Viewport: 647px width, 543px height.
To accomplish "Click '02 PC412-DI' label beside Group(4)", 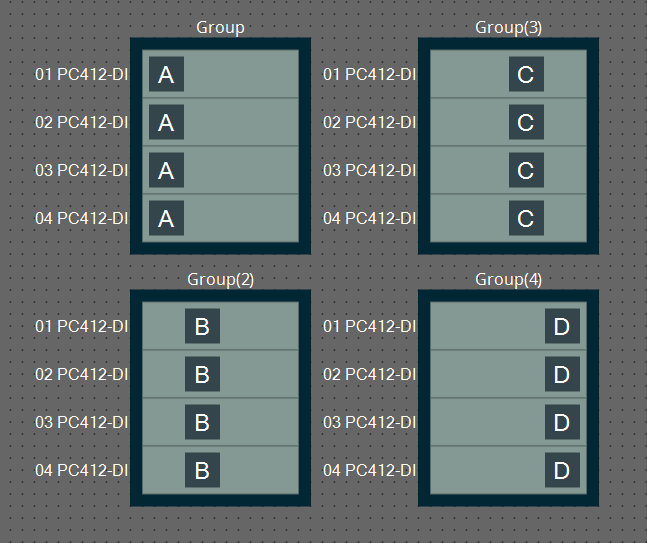I will [x=369, y=374].
